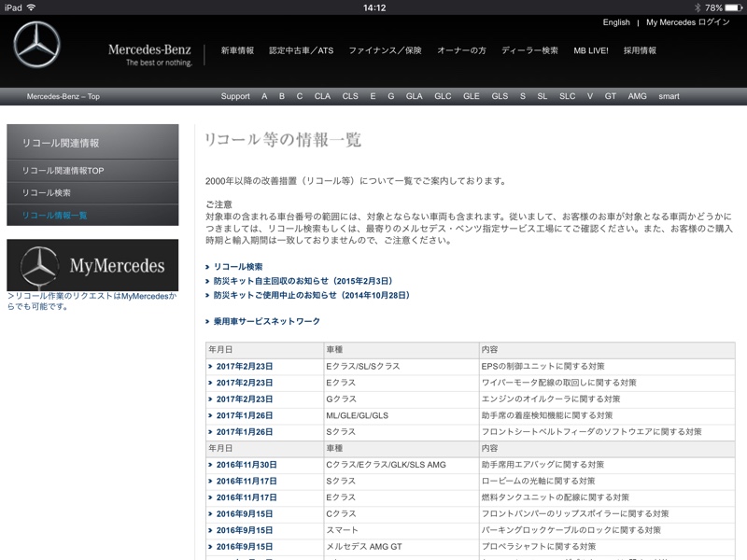Screen dimensions: 747x560
Task: Open the 2017年2月23日 wiper motor recall
Action: click(x=245, y=383)
